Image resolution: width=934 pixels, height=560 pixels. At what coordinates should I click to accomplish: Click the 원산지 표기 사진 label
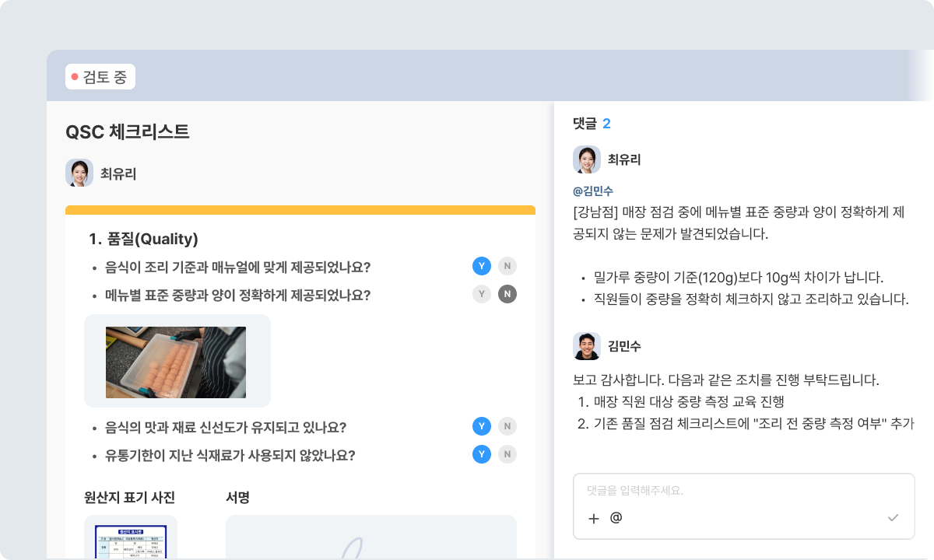coord(129,497)
